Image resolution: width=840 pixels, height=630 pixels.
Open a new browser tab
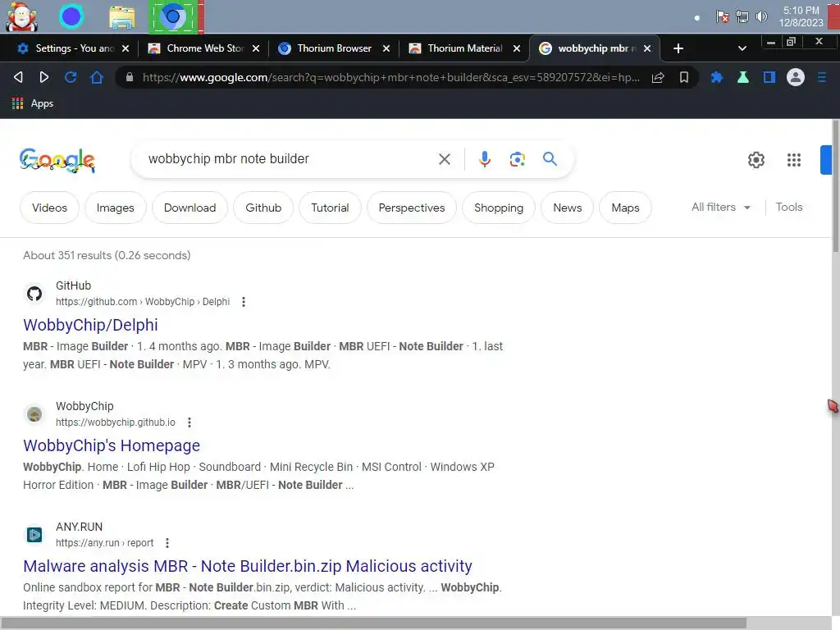coord(678,48)
